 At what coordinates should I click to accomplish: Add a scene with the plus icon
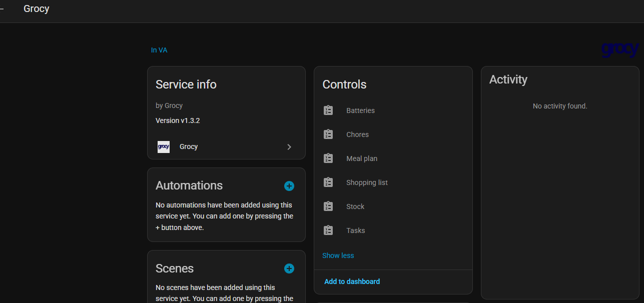(x=289, y=268)
